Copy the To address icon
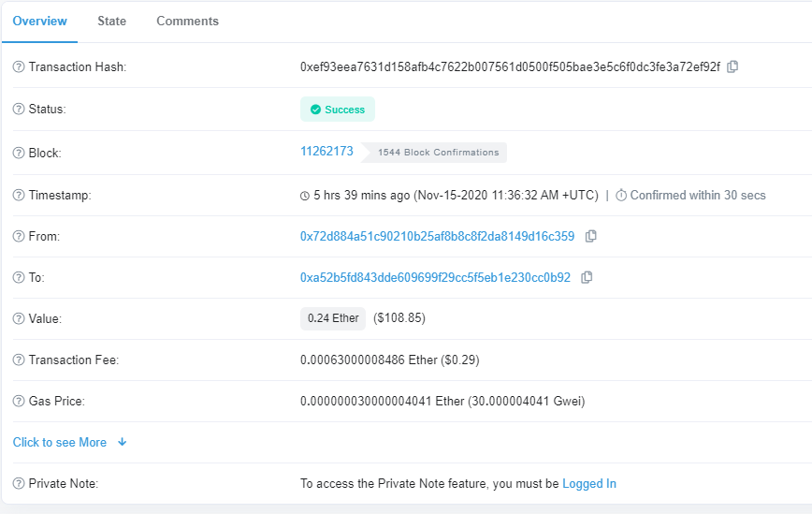 coord(587,277)
